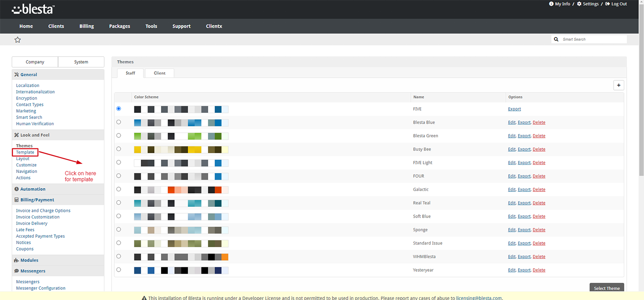Delete the Galactic theme

[x=539, y=189]
